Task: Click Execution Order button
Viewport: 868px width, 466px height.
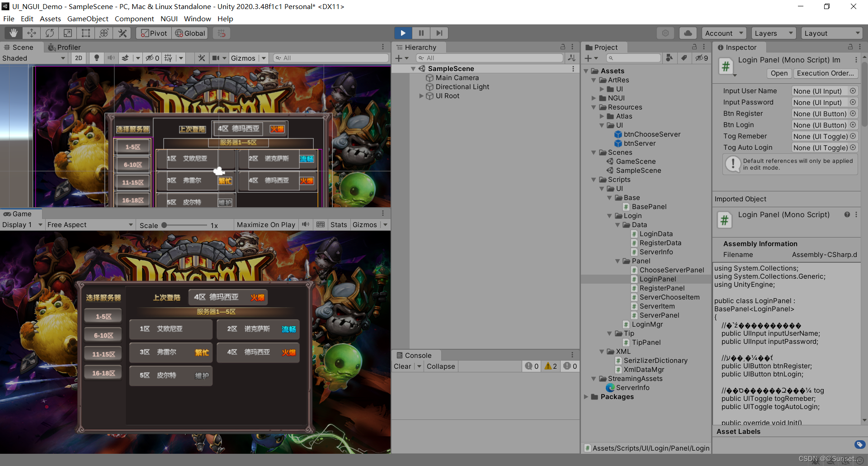Action: click(x=825, y=73)
